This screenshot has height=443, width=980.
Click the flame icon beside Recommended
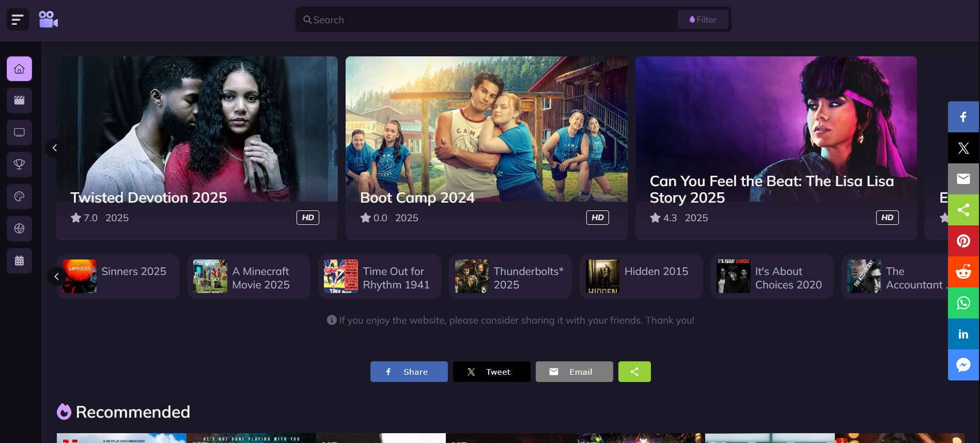coord(64,411)
